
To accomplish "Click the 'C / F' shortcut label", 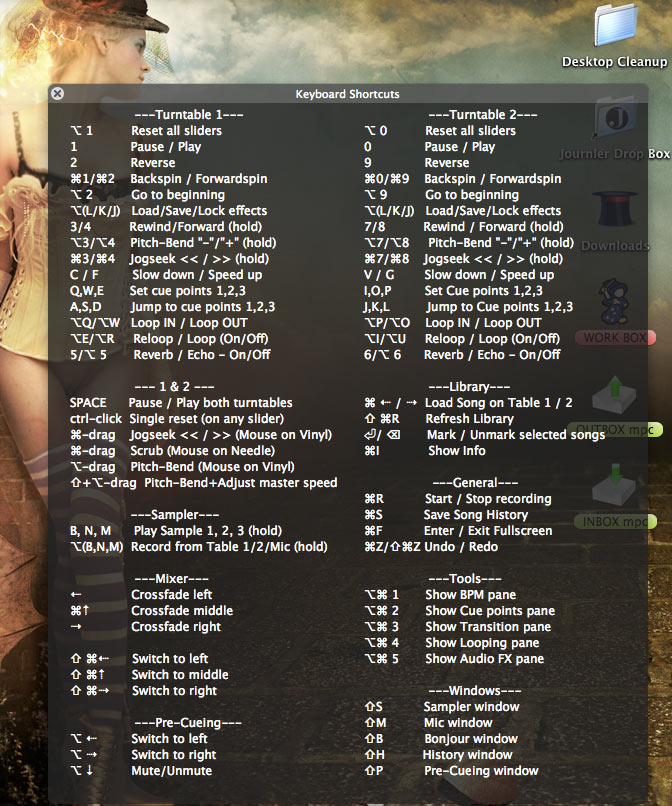I will coord(84,275).
